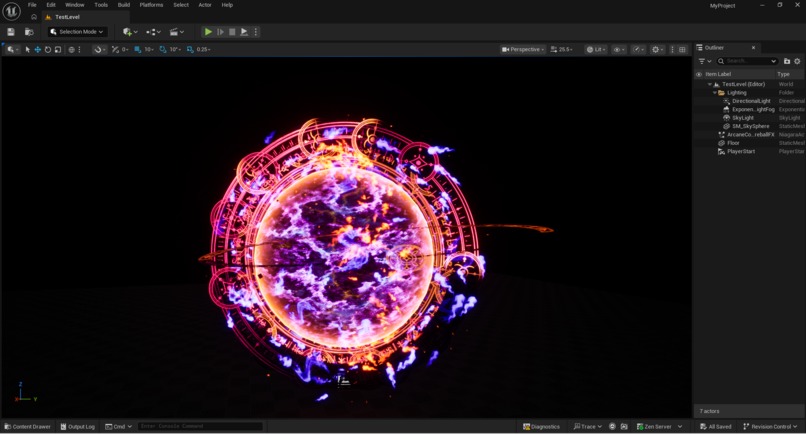The height and width of the screenshot is (434, 806).
Task: Open the Actor menu
Action: (205, 5)
